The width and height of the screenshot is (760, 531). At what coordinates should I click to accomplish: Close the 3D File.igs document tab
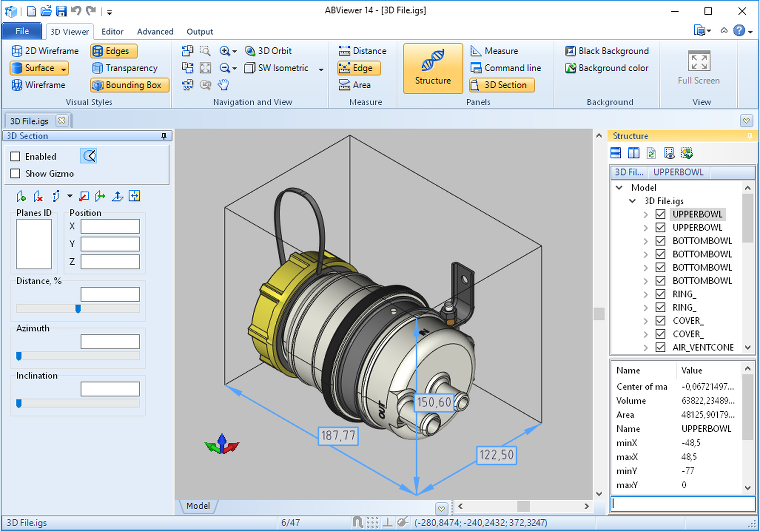62,120
